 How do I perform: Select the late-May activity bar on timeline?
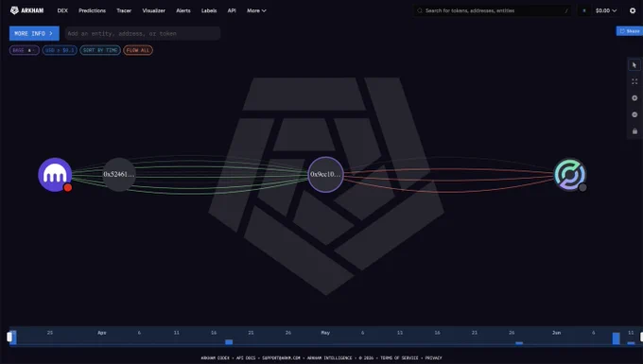(x=519, y=343)
